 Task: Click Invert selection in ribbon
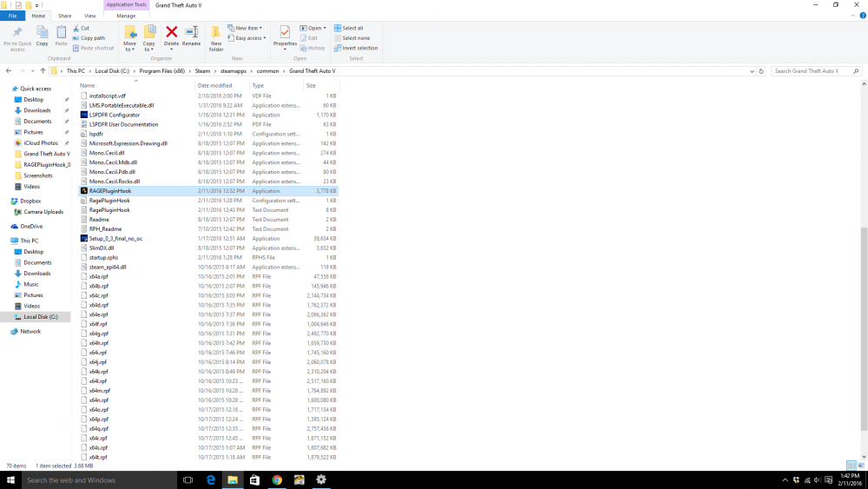point(356,48)
